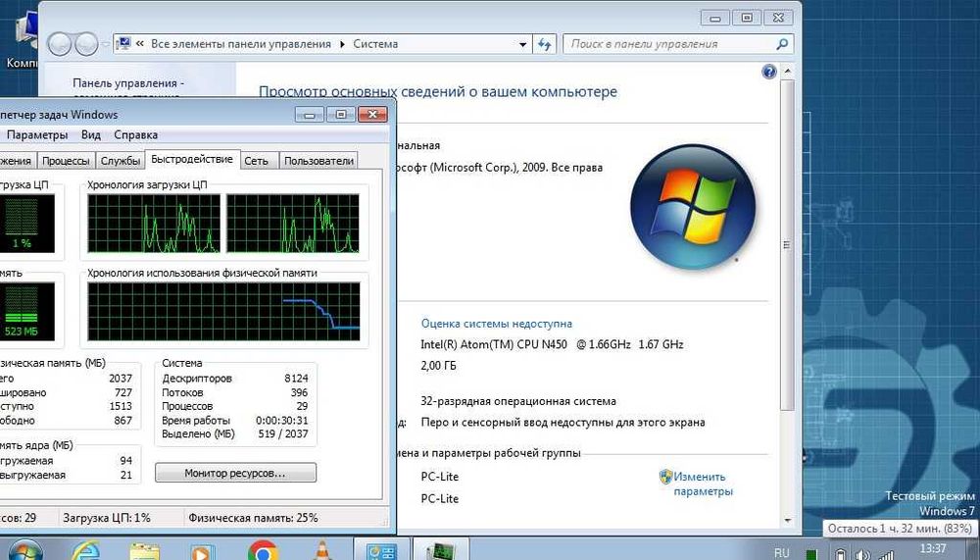Click the Монитор ресурсов button
The height and width of the screenshot is (560, 980).
click(235, 473)
